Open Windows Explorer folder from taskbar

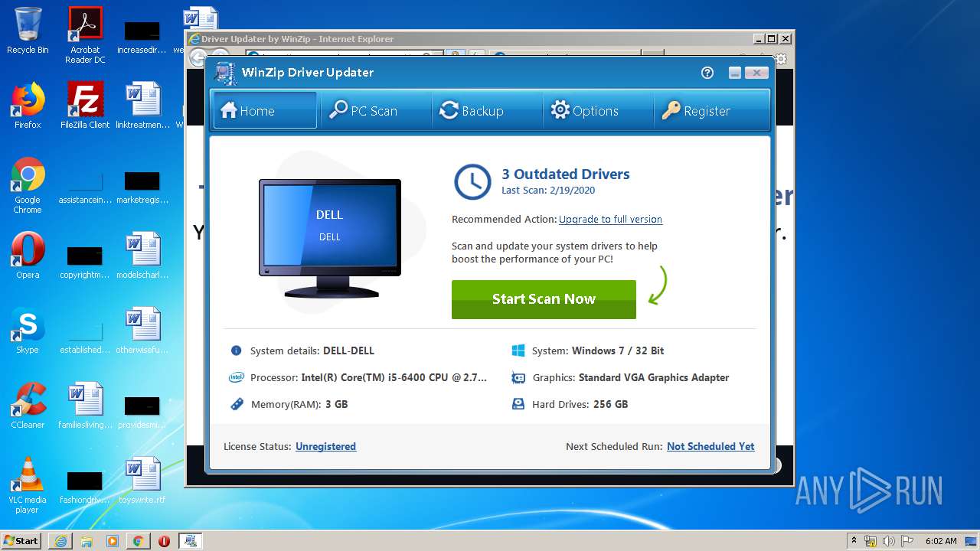(87, 541)
